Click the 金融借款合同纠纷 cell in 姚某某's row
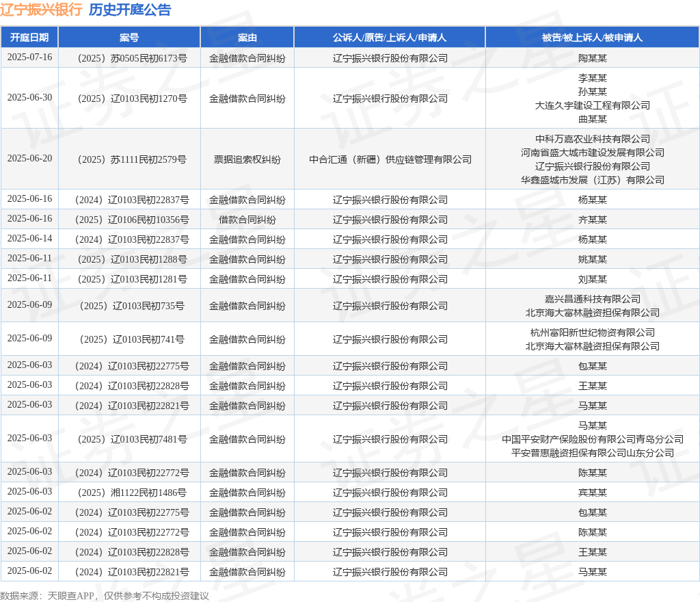 [x=247, y=259]
